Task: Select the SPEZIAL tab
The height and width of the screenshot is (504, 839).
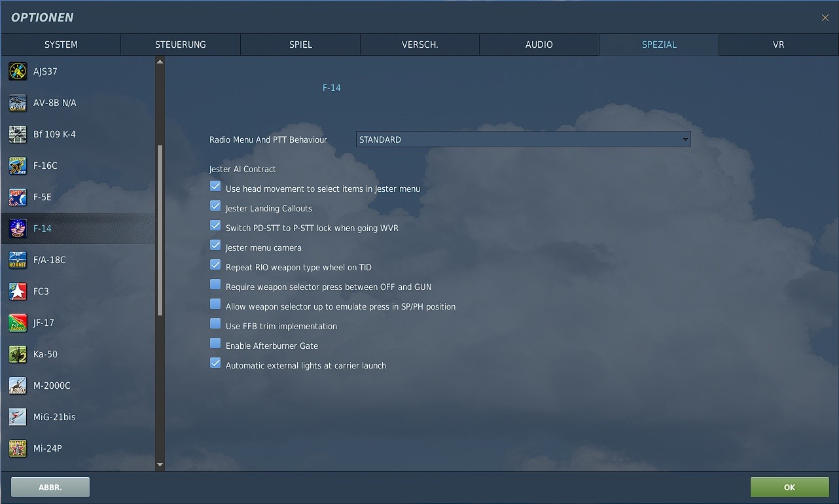Action: (x=659, y=45)
